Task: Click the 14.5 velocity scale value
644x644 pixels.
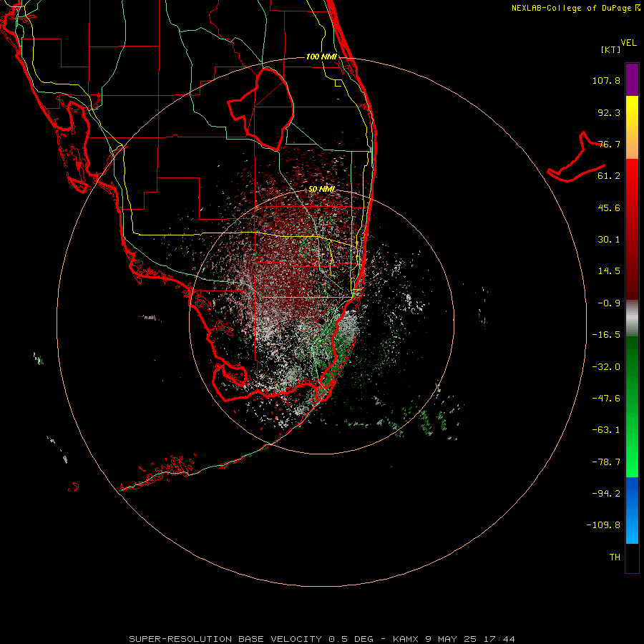Action: pos(609,271)
